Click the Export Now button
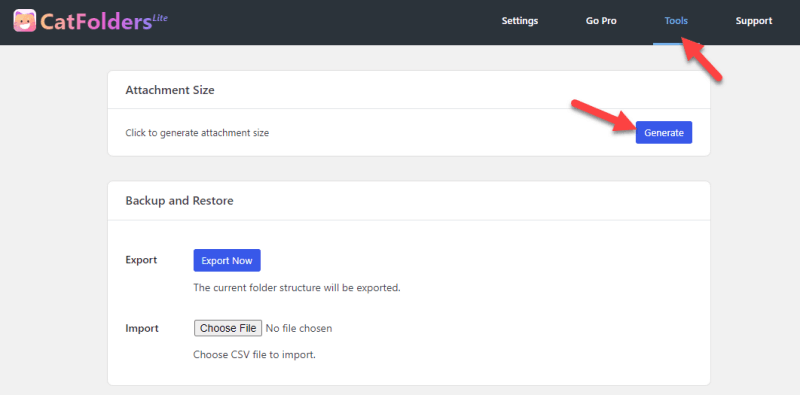Viewport: 800px width, 395px height. click(x=227, y=260)
